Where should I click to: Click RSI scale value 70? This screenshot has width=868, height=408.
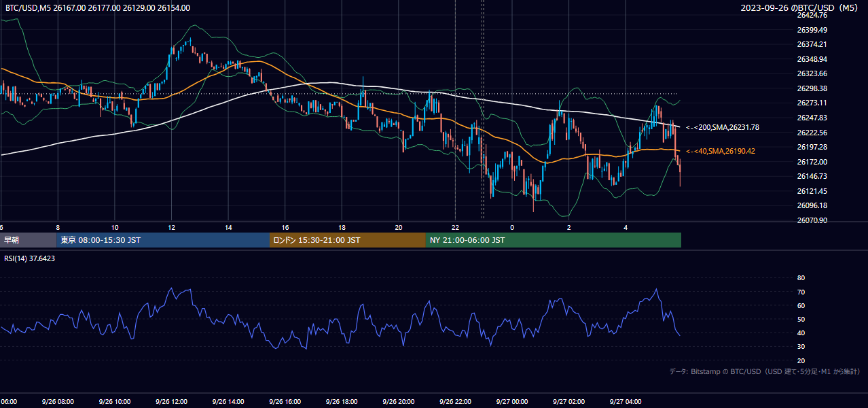click(801, 292)
